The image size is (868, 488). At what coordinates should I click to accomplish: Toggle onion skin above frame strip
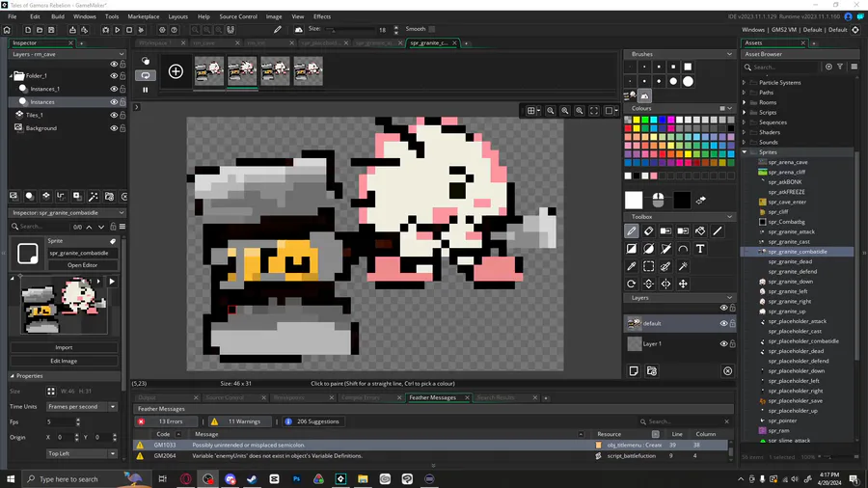click(x=146, y=61)
